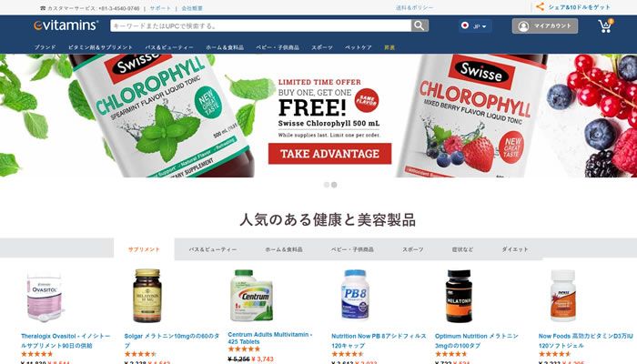Screen dimensions: 637x364
Task: Switch to the バス&ビューティー product tab
Action: 212,249
